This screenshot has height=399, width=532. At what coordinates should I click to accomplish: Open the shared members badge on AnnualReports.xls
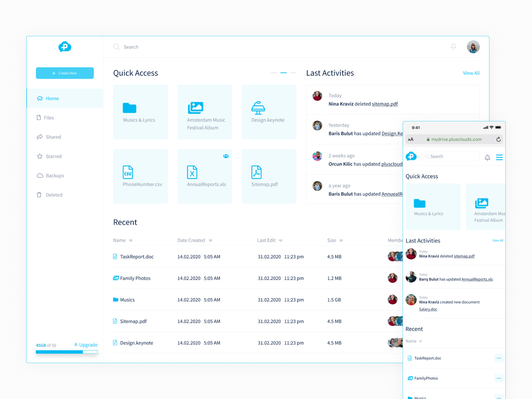coord(226,156)
